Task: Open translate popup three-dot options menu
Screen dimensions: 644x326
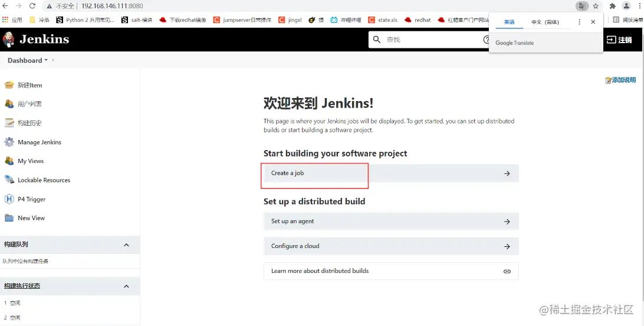Action: click(x=580, y=22)
